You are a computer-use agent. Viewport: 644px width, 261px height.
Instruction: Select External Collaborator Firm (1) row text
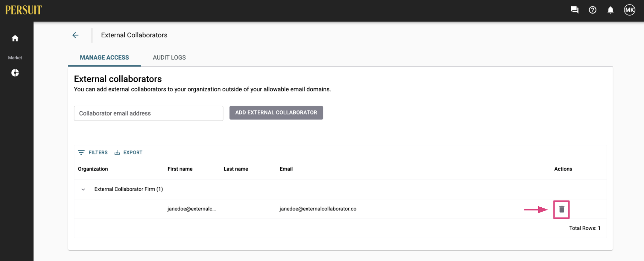click(129, 189)
